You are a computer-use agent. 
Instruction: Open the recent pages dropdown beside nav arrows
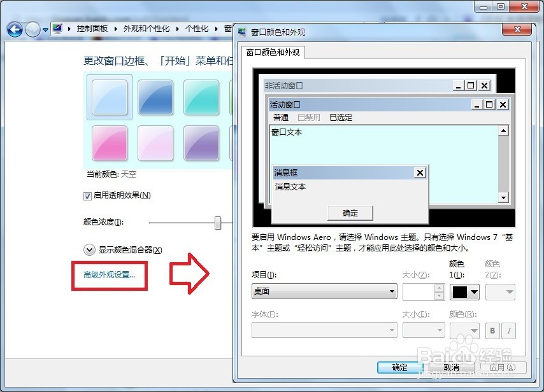click(x=45, y=30)
